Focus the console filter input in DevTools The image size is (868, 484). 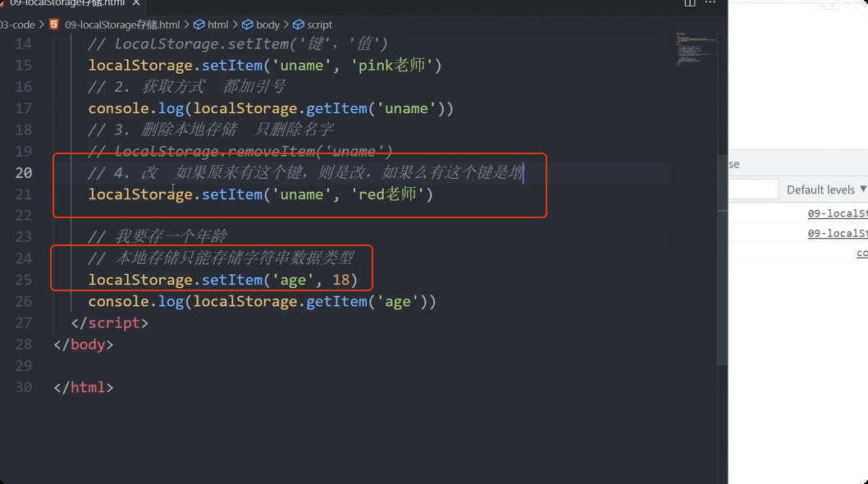(x=753, y=189)
